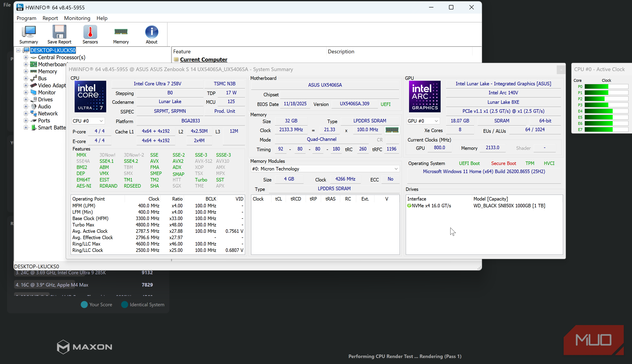Click the Current Computer folder icon

[x=176, y=59]
